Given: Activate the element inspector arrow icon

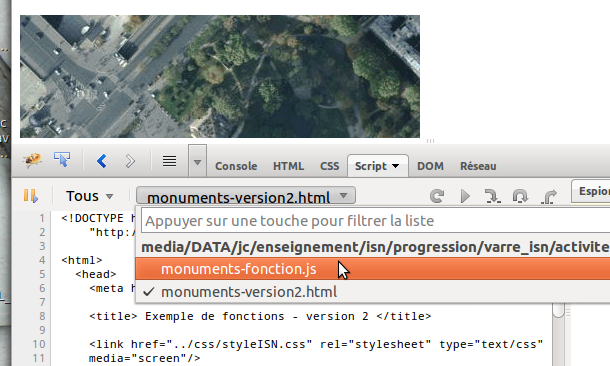Looking at the screenshot, I should pos(62,159).
